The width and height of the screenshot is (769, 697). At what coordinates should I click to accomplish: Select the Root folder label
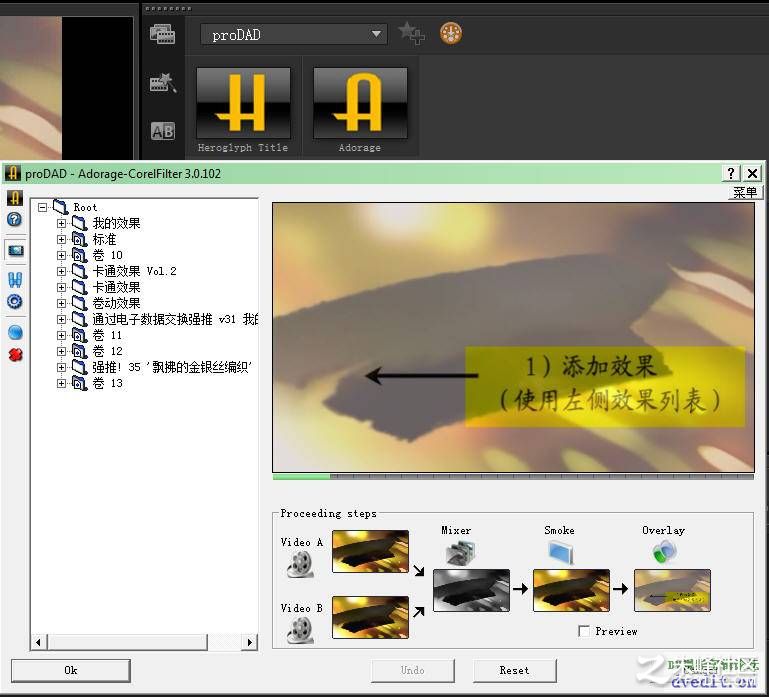click(85, 207)
